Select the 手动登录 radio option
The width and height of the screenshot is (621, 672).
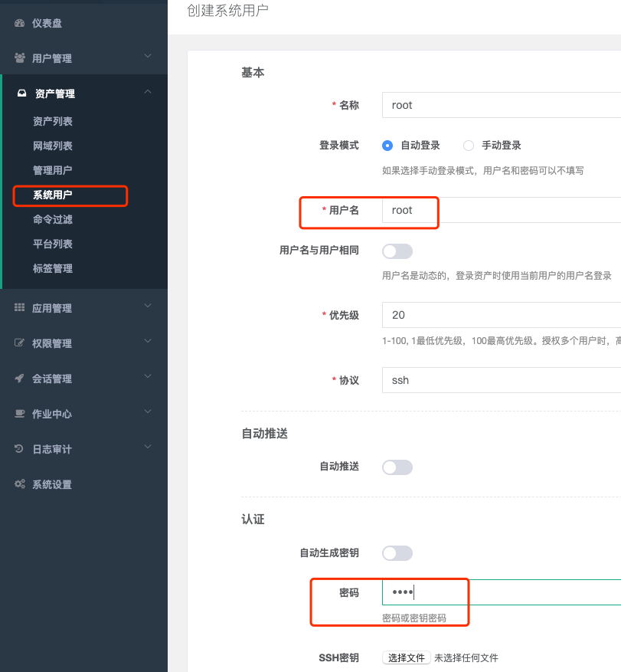pyautogui.click(x=469, y=146)
